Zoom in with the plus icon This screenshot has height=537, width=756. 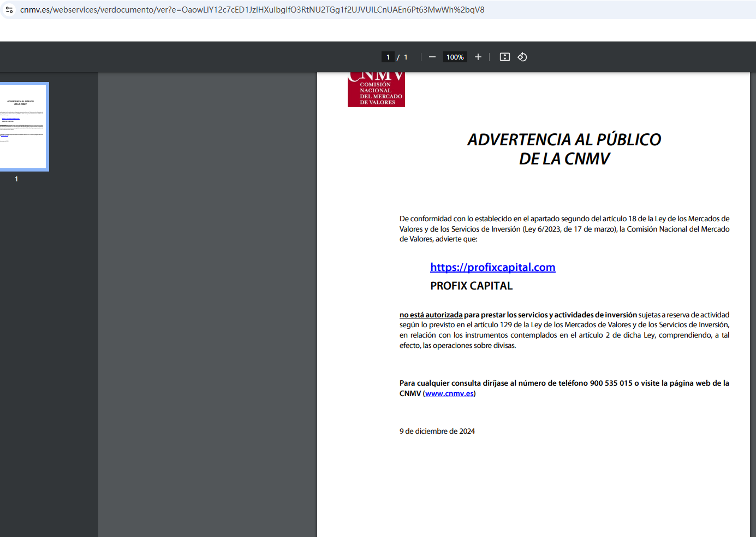[x=478, y=57]
